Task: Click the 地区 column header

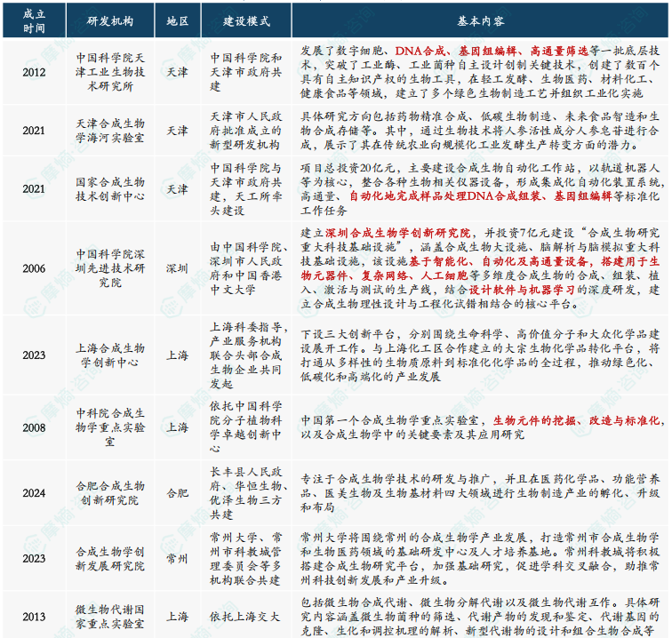Action: [x=178, y=21]
